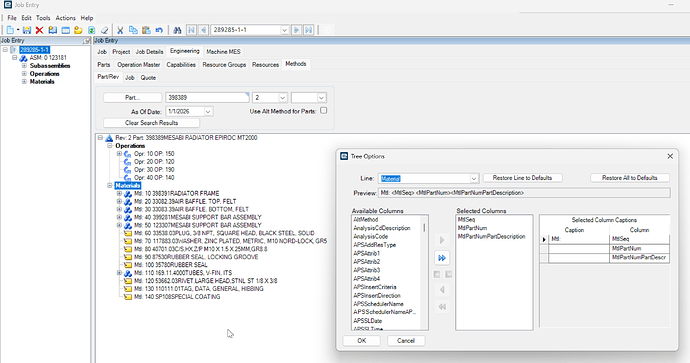The image size is (690, 363).
Task: Remove one column with single left arrow
Action: point(442,290)
